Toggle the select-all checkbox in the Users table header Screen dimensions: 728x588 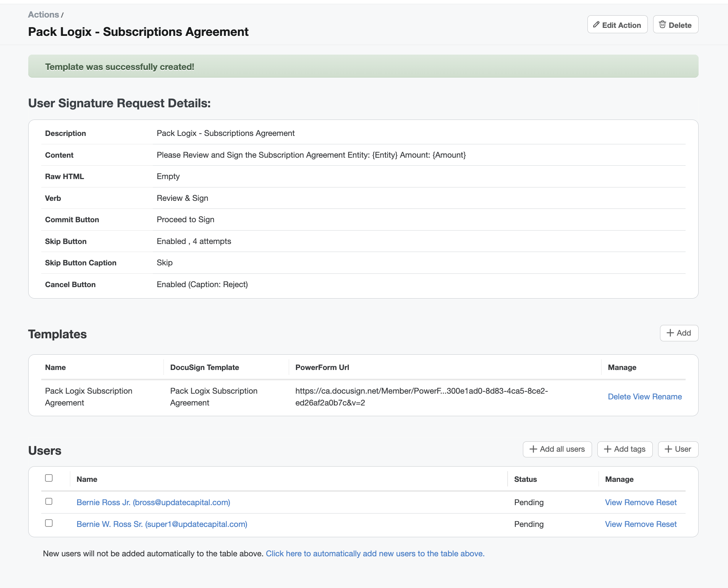(x=49, y=478)
